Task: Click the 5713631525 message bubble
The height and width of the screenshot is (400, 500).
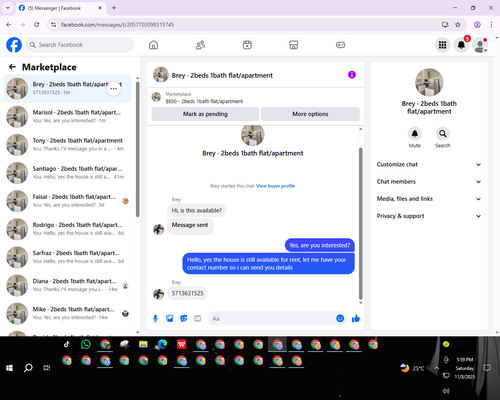Action: [x=187, y=293]
